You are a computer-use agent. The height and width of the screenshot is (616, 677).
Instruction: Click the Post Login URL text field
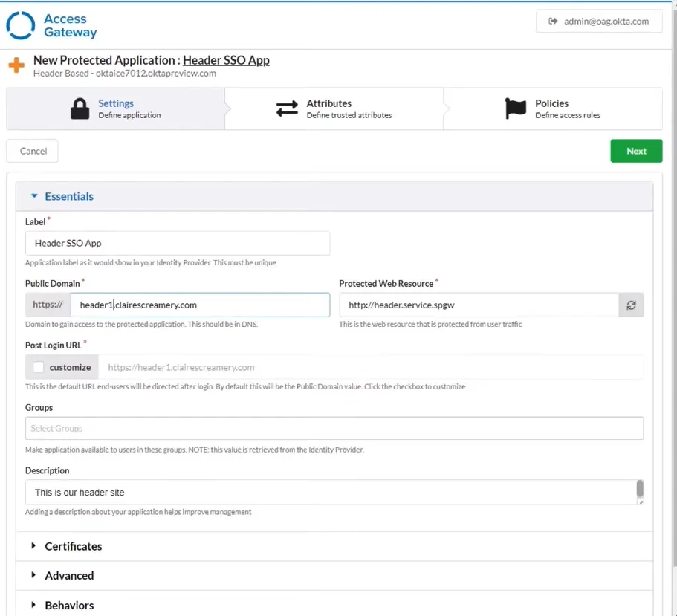click(x=370, y=367)
